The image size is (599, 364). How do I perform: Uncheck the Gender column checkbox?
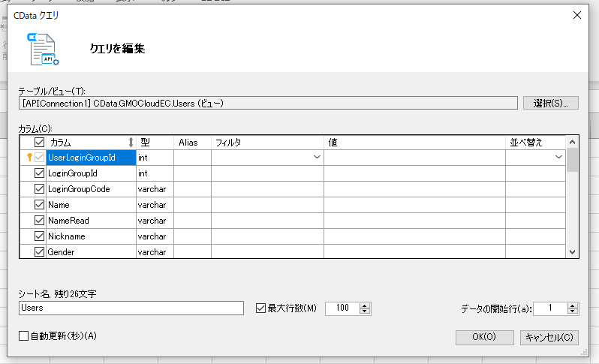(x=39, y=251)
